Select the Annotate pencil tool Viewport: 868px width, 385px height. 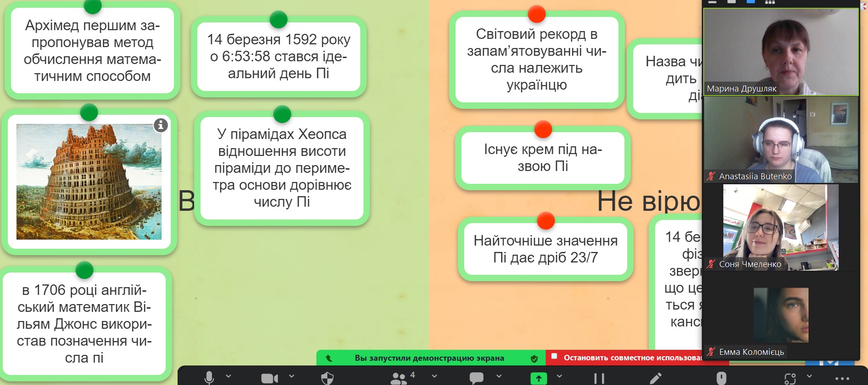pos(656,378)
